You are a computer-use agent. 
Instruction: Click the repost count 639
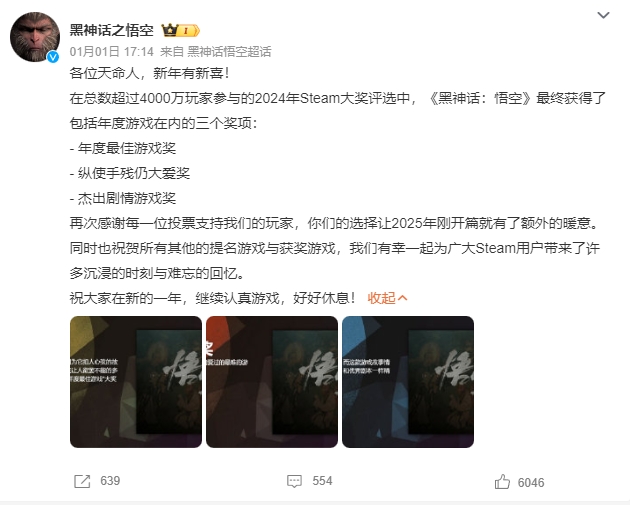tap(110, 481)
